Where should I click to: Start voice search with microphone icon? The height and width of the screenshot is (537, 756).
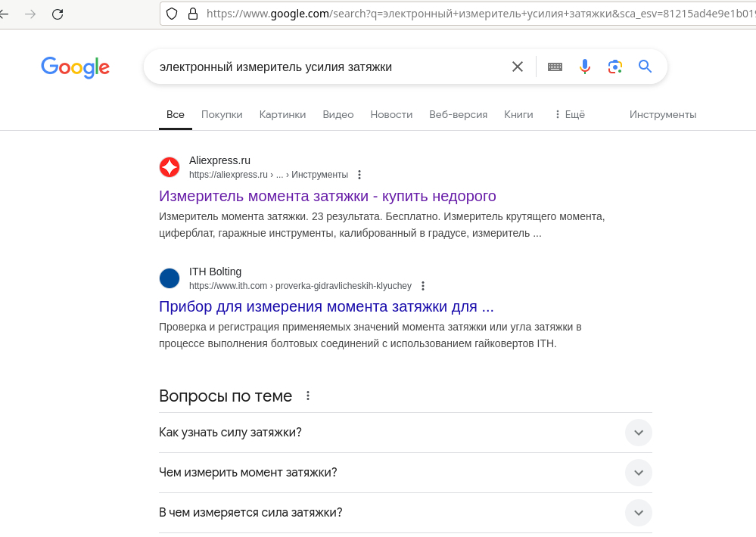[584, 67]
